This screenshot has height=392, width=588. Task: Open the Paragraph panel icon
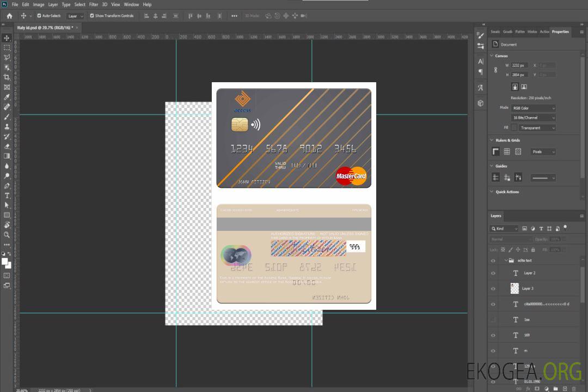(481, 72)
